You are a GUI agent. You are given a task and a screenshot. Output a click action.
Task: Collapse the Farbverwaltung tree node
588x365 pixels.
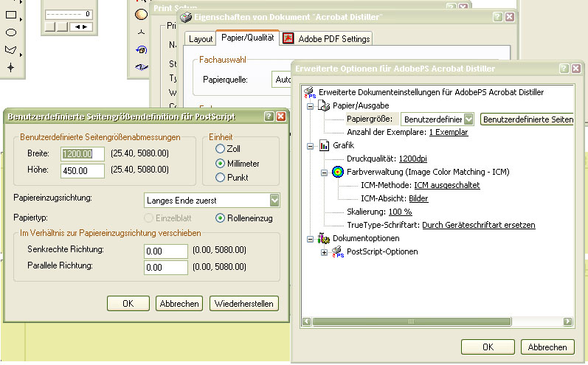tap(325, 173)
